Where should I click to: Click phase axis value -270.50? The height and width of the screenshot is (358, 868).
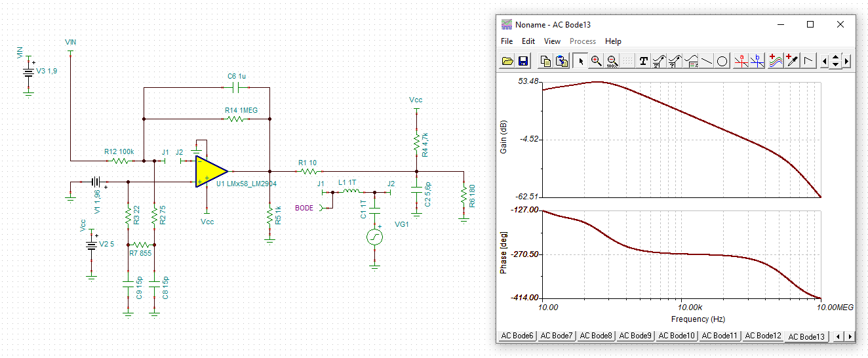526,254
